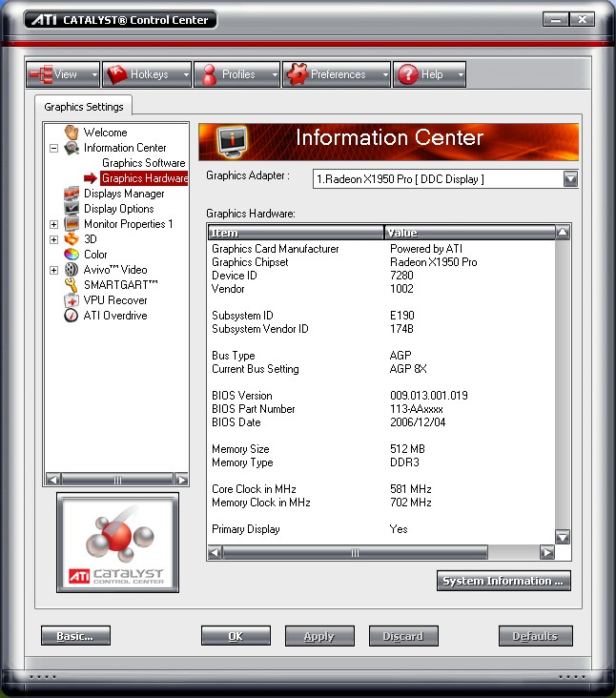Open the Welcome page
The height and width of the screenshot is (698, 616).
click(x=106, y=133)
